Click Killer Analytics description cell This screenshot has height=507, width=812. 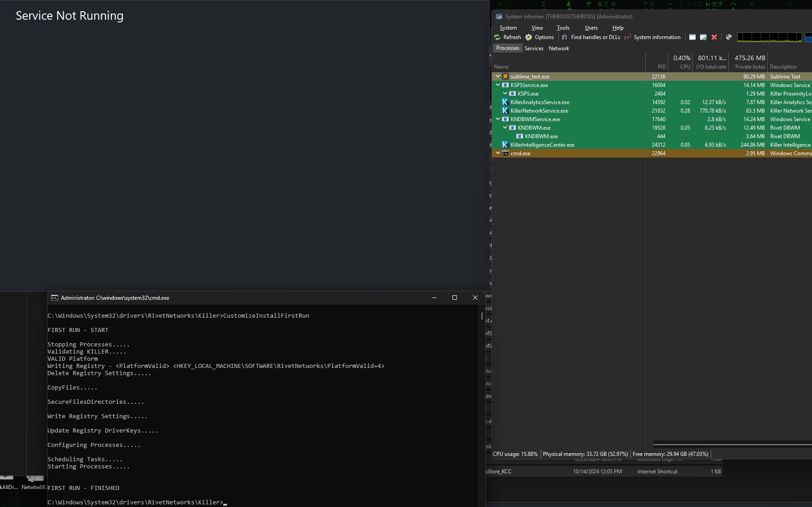coord(790,102)
